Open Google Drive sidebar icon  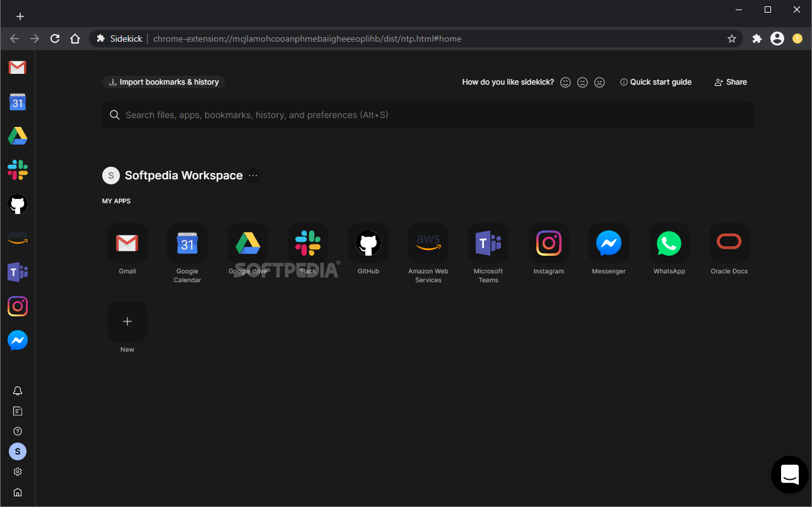pos(18,136)
